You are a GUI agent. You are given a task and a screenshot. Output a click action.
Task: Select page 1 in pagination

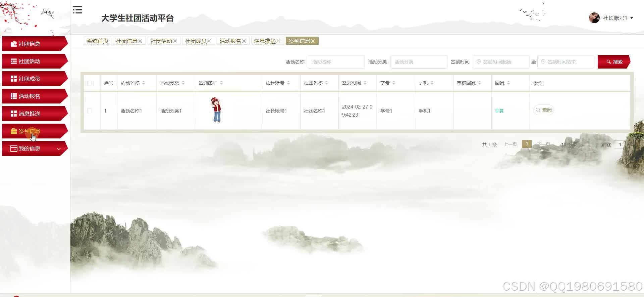coord(527,144)
